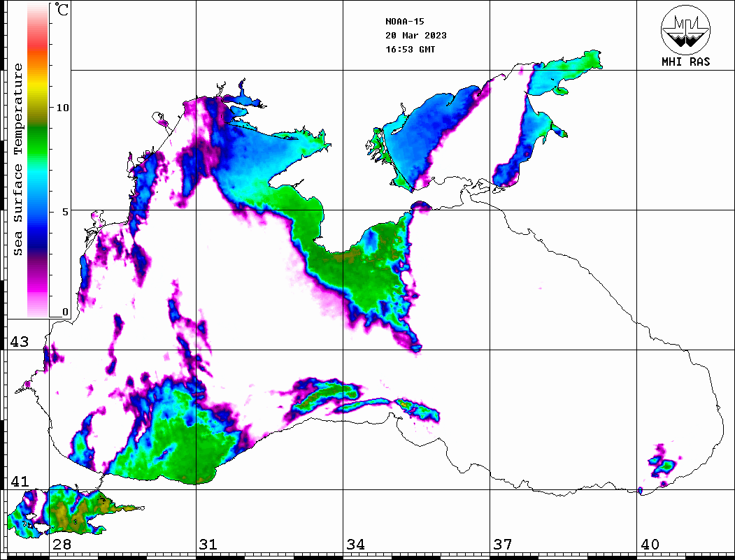This screenshot has width=735, height=560.
Task: Click the latitude label '43'
Action: [20, 342]
